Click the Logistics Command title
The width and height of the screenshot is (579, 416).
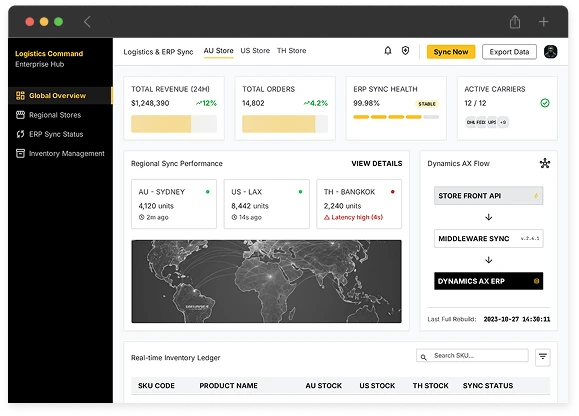[49, 54]
